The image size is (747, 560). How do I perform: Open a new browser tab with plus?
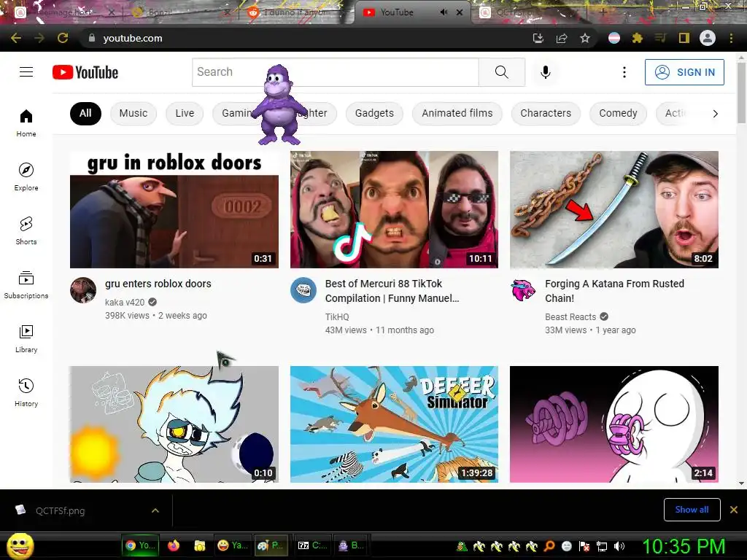tap(603, 12)
